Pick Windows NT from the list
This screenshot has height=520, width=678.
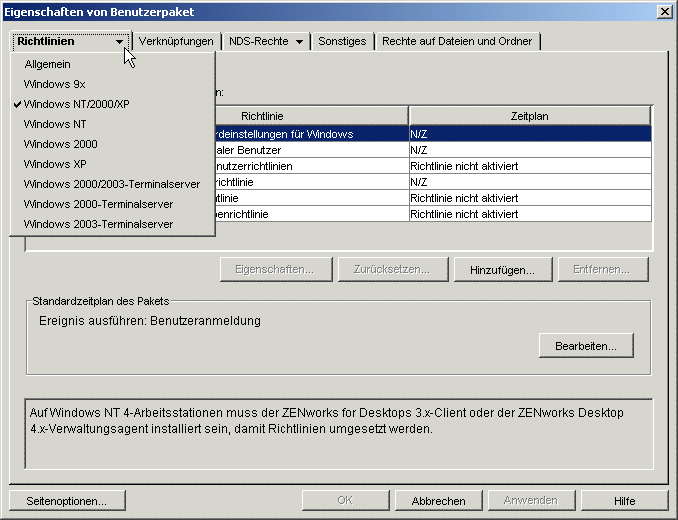click(x=57, y=124)
